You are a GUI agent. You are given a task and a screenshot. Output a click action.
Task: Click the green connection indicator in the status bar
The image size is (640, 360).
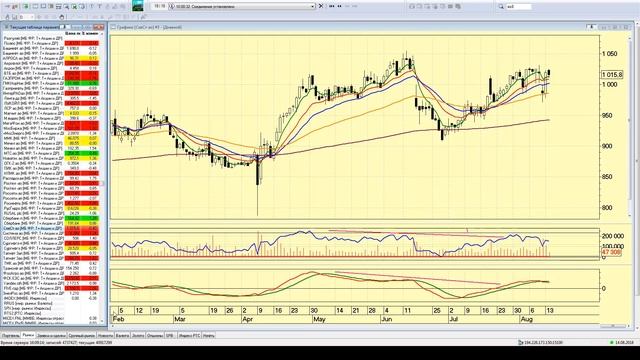[611, 342]
